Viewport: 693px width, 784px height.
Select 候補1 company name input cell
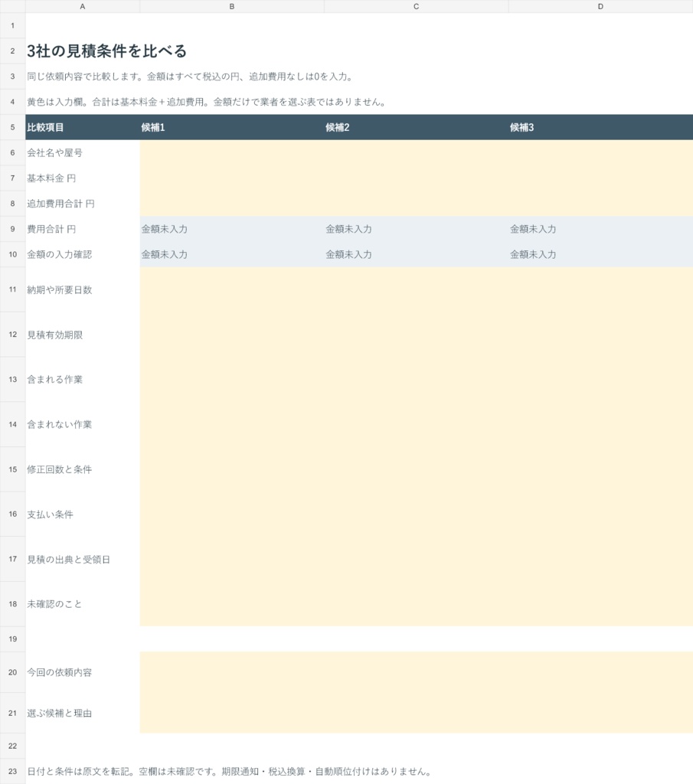232,152
